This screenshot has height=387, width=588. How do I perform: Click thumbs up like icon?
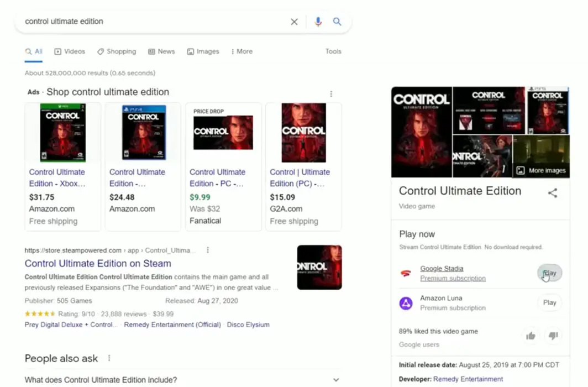coord(531,336)
